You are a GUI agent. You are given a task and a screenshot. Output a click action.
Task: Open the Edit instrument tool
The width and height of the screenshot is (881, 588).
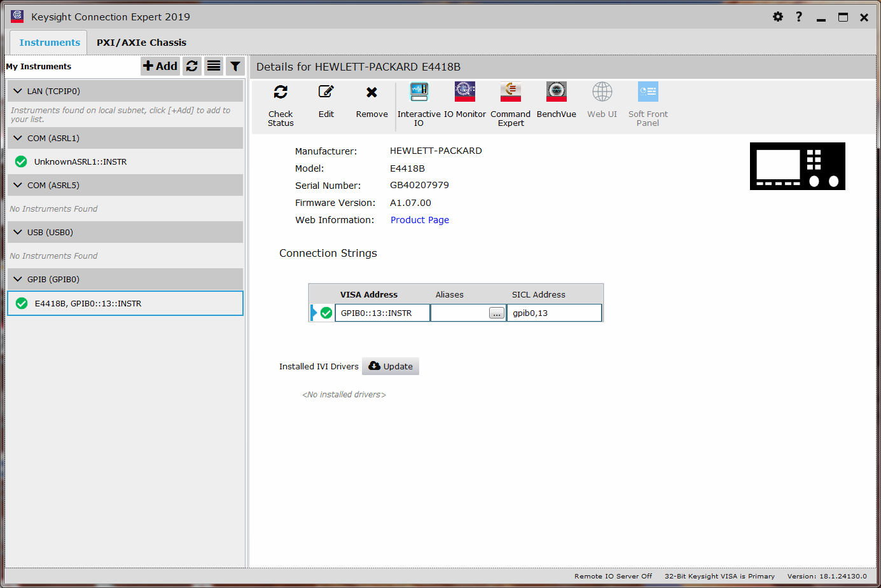[x=326, y=93]
